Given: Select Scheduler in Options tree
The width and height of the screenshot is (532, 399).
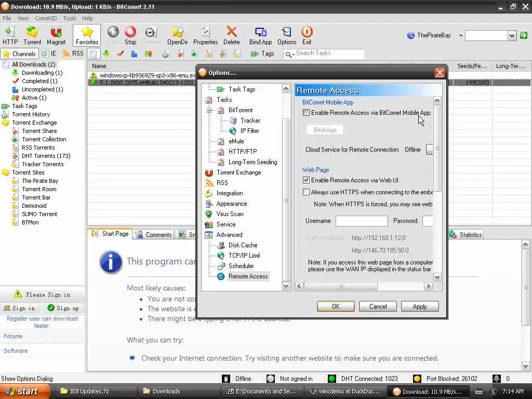Looking at the screenshot, I should [x=241, y=266].
